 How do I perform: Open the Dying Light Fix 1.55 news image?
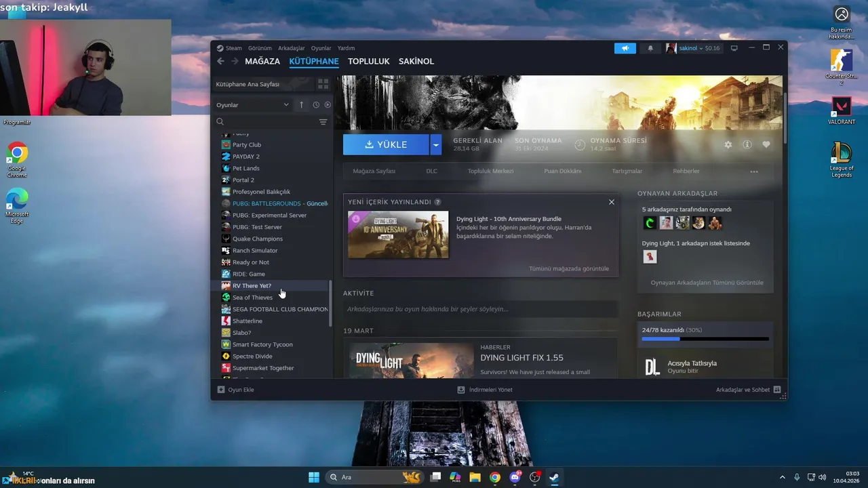pos(411,360)
